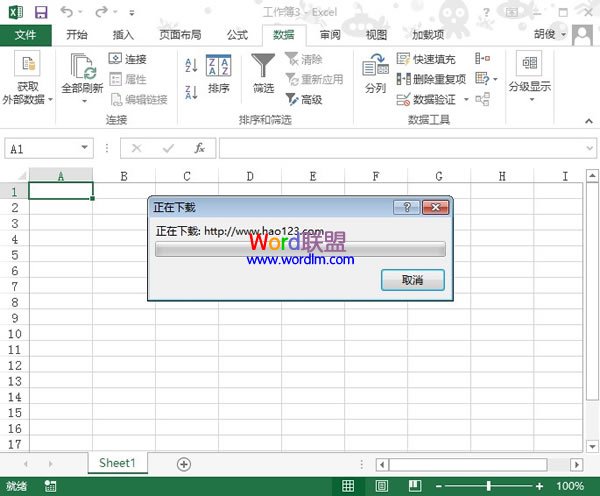This screenshot has height=496, width=600.
Task: Select column A header
Action: tap(61, 176)
